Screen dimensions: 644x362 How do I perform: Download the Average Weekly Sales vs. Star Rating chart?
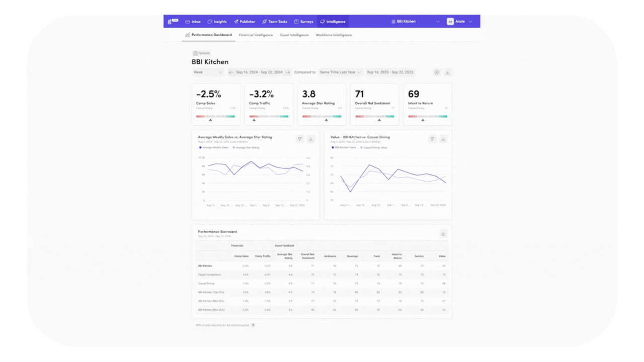point(311,139)
